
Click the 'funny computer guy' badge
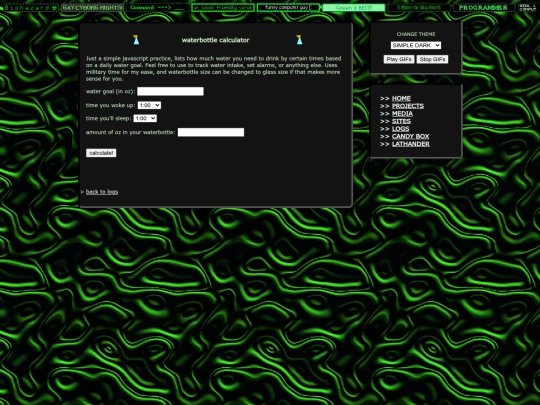[288, 7]
